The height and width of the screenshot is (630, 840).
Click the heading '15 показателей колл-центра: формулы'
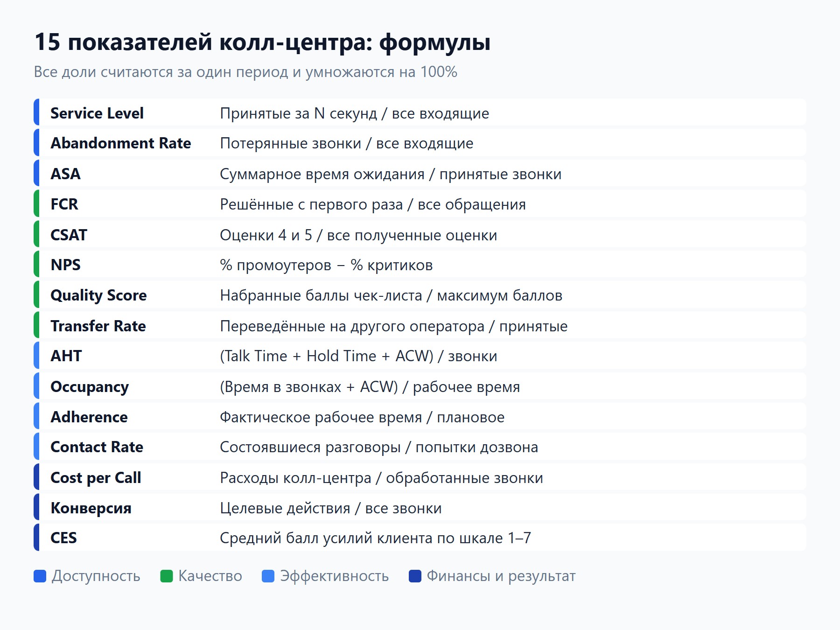coord(263,42)
